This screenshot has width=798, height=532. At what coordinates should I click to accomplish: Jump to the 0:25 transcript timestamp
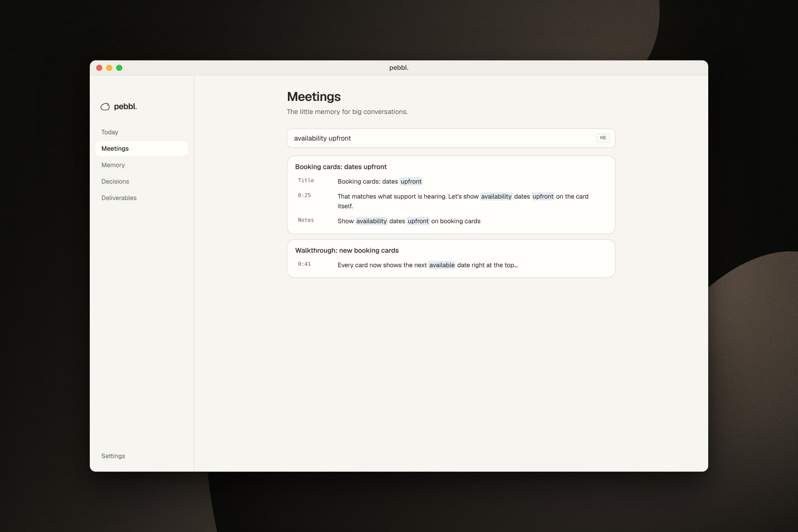304,195
